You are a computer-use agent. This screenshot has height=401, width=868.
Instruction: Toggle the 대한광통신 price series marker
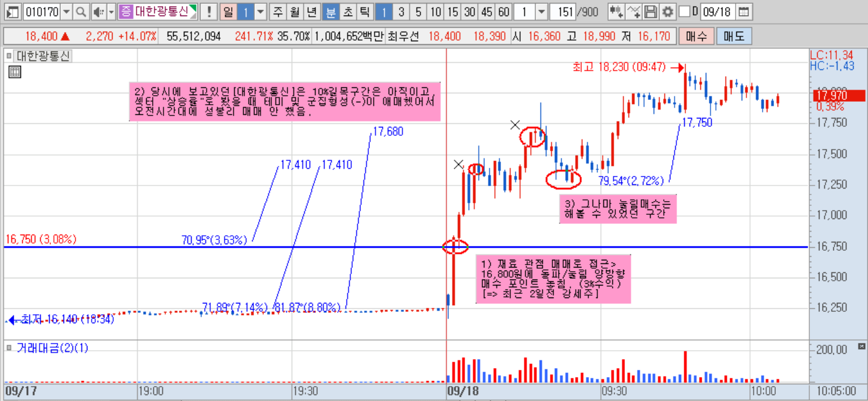coord(9,56)
